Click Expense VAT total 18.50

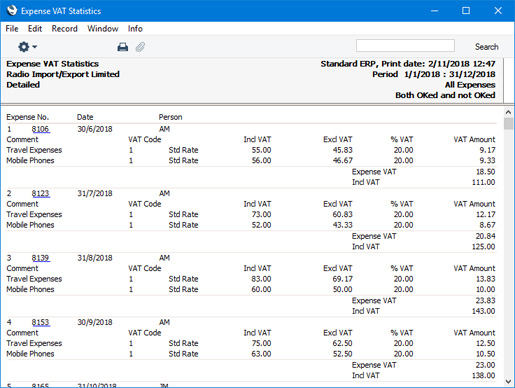pyautogui.click(x=485, y=172)
